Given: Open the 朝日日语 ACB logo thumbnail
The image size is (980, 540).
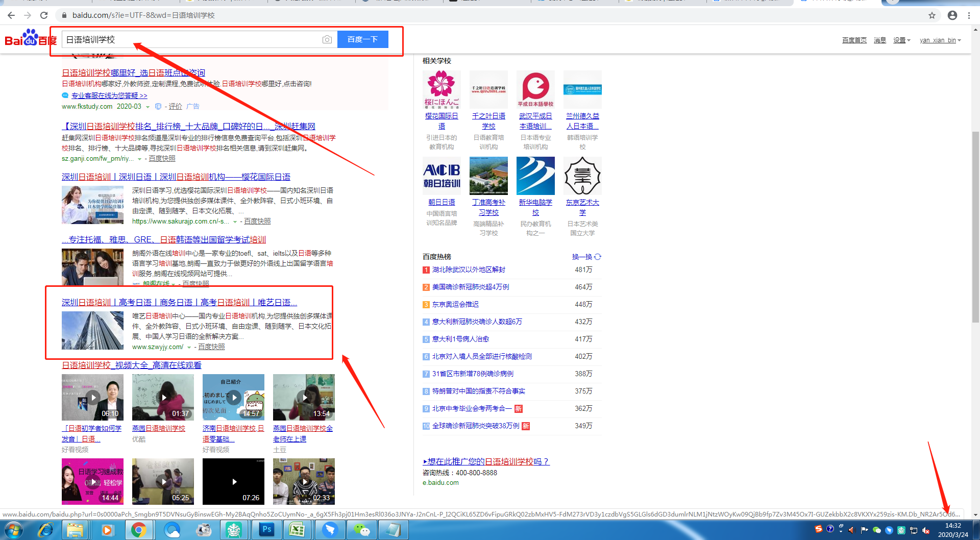Looking at the screenshot, I should 442,176.
